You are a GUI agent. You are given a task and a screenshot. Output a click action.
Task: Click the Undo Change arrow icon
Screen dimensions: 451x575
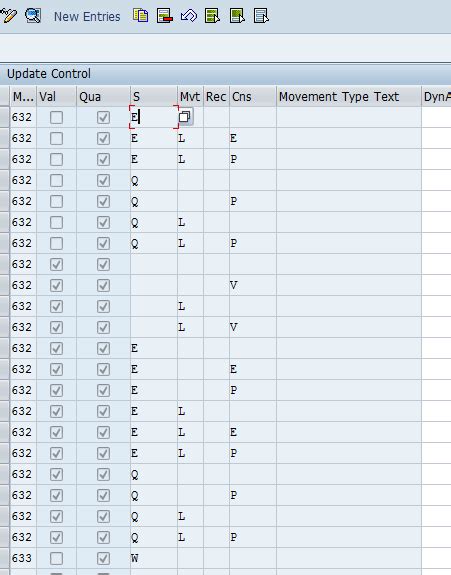(x=189, y=16)
